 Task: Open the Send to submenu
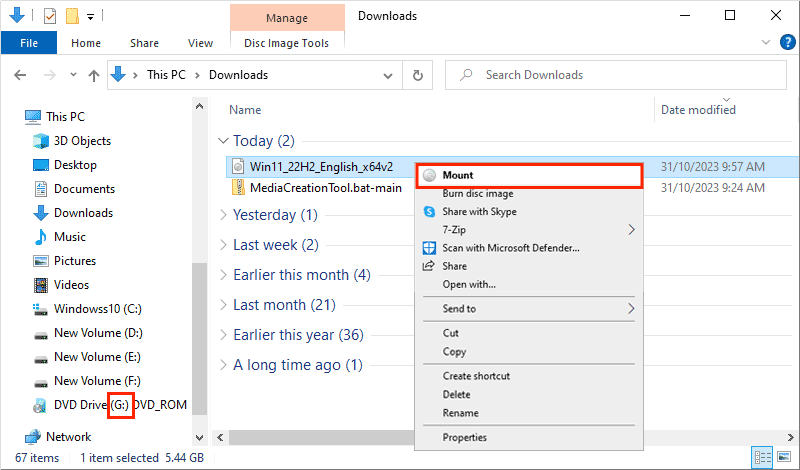(529, 309)
